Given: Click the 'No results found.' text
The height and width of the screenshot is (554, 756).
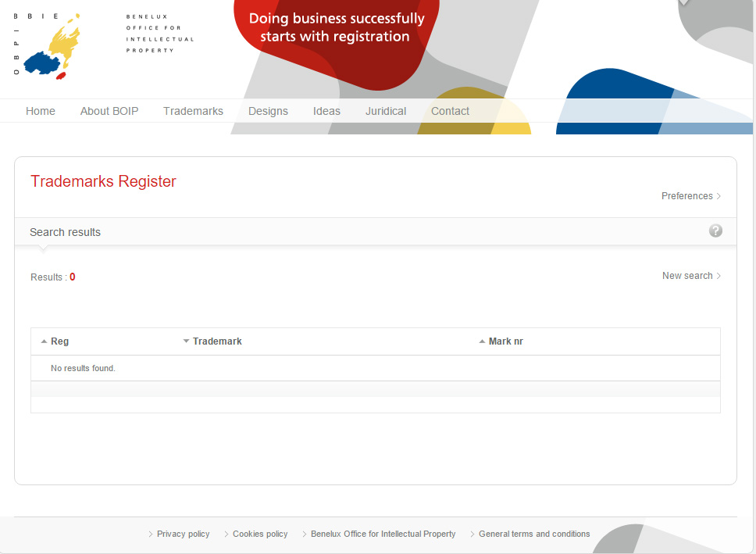Looking at the screenshot, I should [x=83, y=368].
